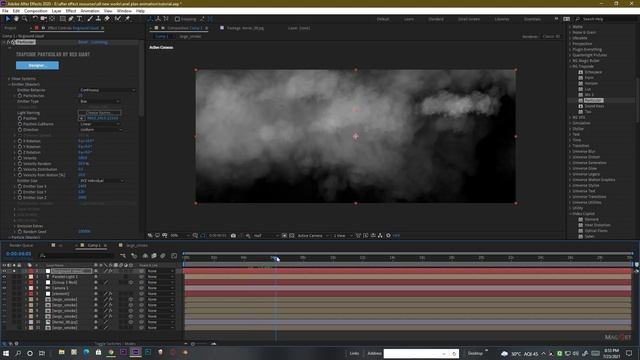
Task: Open File Explorer from taskbar
Action: [x=61, y=352]
